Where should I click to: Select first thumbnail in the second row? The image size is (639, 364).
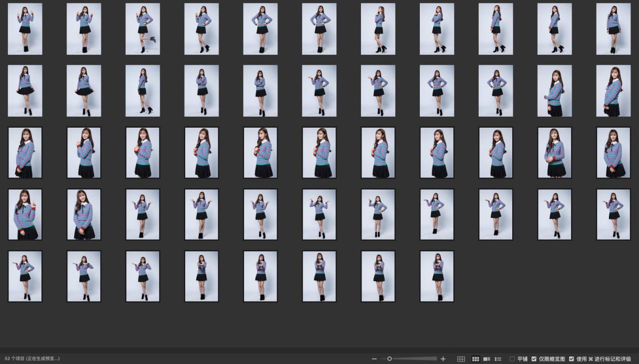pyautogui.click(x=25, y=91)
